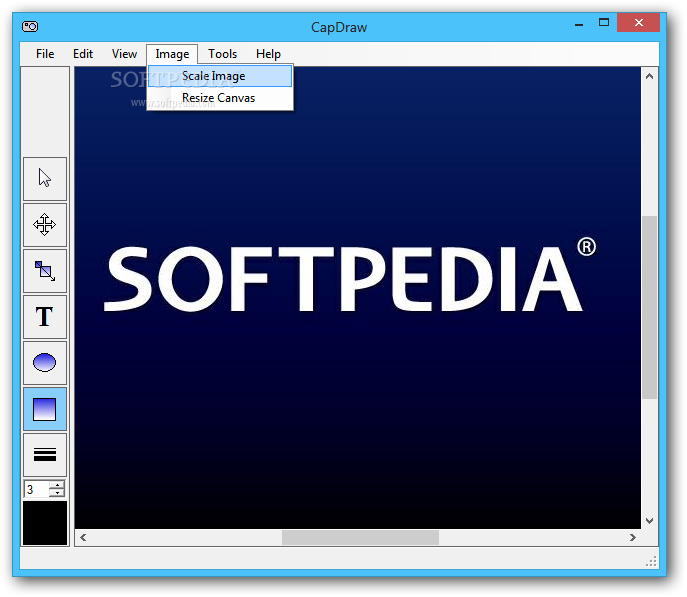
Task: Click the vertical scrollbar down arrow
Action: tap(649, 521)
